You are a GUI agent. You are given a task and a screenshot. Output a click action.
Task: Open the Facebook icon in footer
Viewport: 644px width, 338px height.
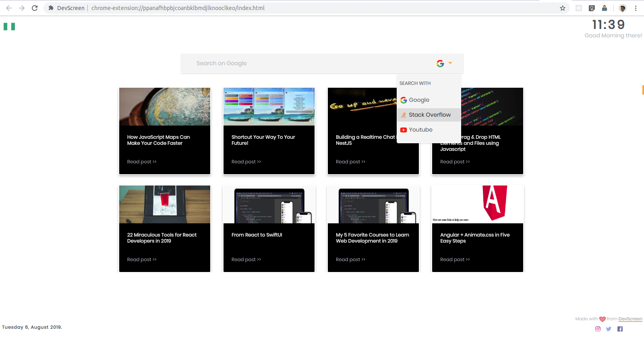pos(620,329)
